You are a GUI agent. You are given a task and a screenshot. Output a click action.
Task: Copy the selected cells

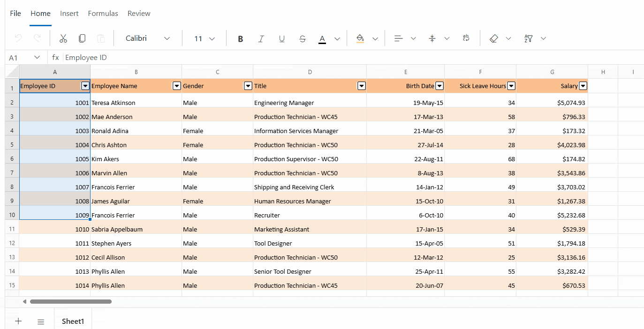coord(82,38)
